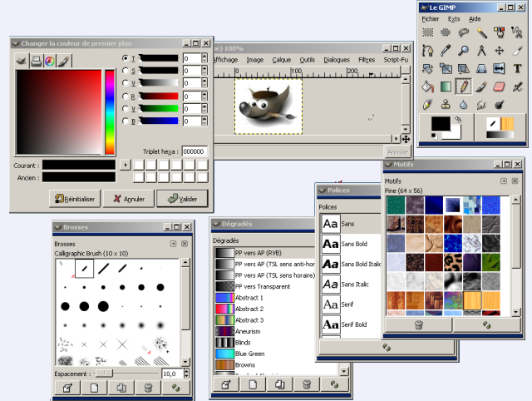Image resolution: width=532 pixels, height=401 pixels.
Task: Click the Réinitialiser button
Action: (x=75, y=199)
